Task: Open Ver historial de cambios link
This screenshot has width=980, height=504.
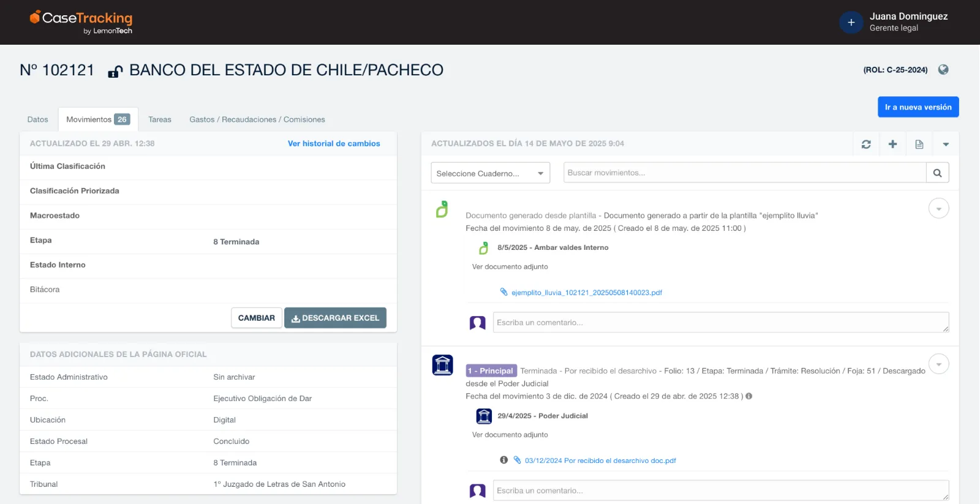Action: click(x=334, y=144)
